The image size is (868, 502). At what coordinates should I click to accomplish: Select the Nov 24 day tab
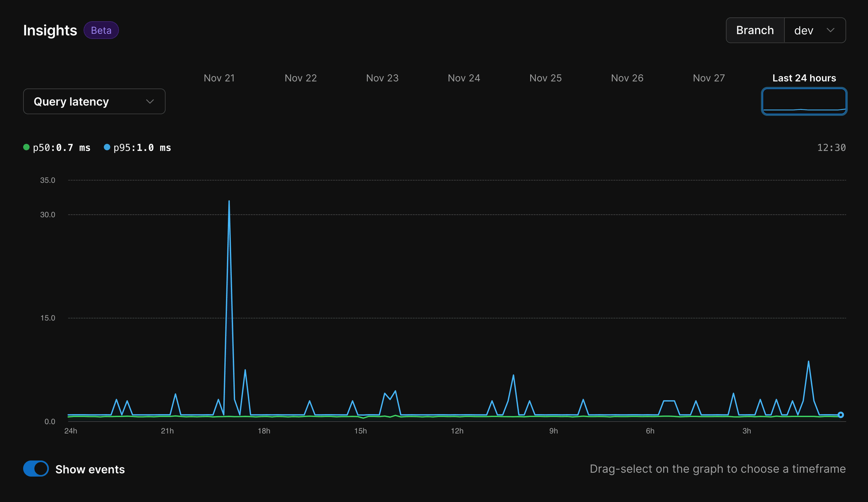click(x=464, y=78)
